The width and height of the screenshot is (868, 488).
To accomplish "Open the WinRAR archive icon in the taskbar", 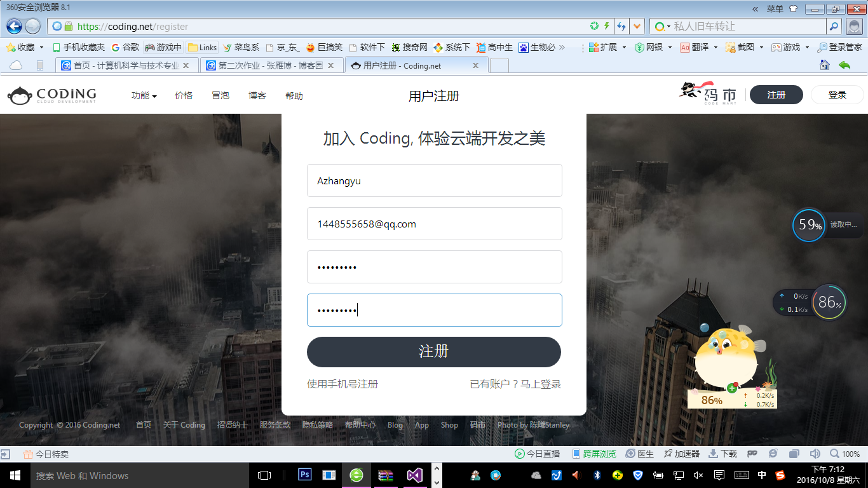I will tap(386, 475).
